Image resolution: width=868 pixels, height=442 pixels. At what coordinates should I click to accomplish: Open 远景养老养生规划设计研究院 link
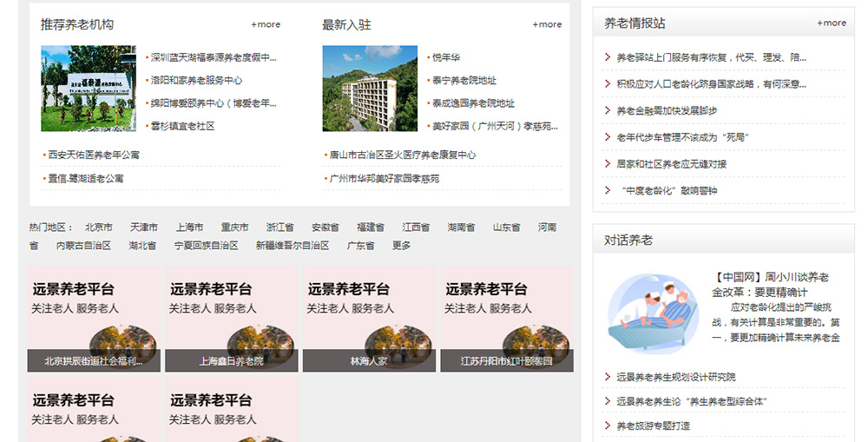(x=676, y=377)
